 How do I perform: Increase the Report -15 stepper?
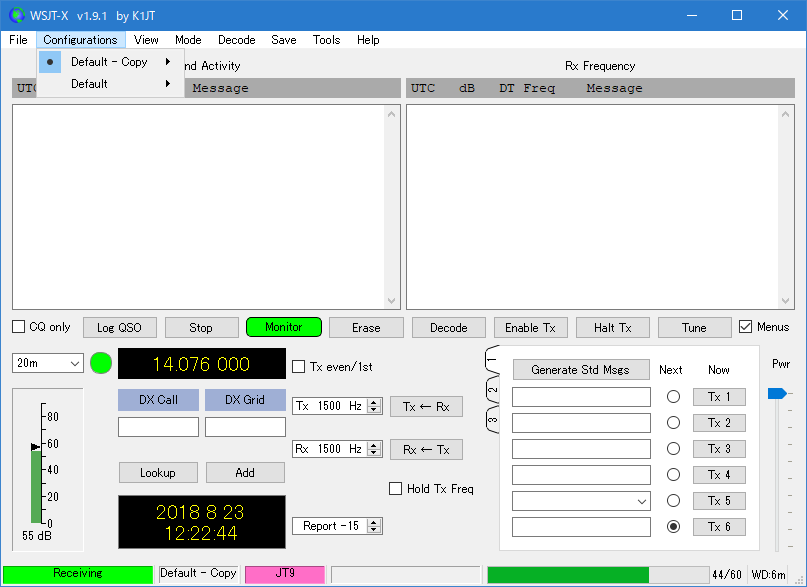(x=374, y=522)
